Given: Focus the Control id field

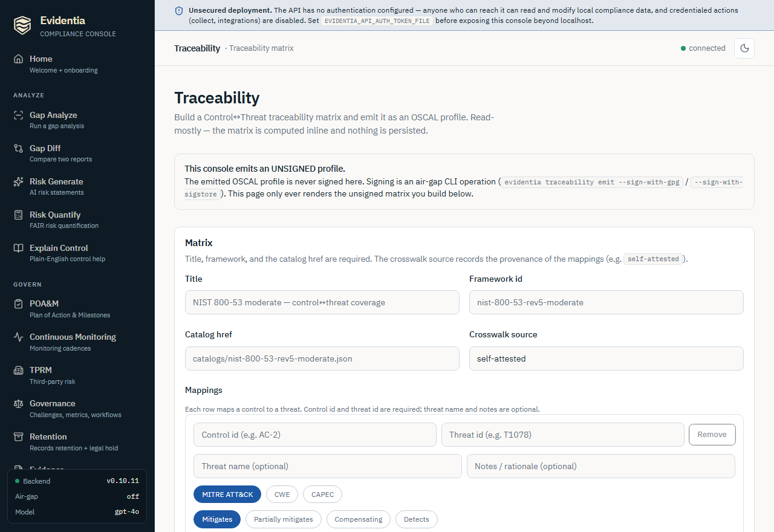Looking at the screenshot, I should point(315,435).
